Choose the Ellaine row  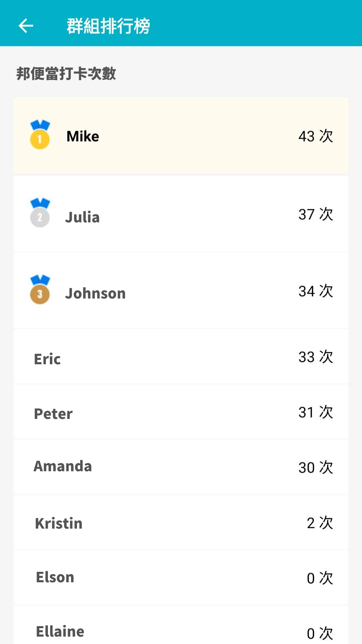[x=181, y=631]
